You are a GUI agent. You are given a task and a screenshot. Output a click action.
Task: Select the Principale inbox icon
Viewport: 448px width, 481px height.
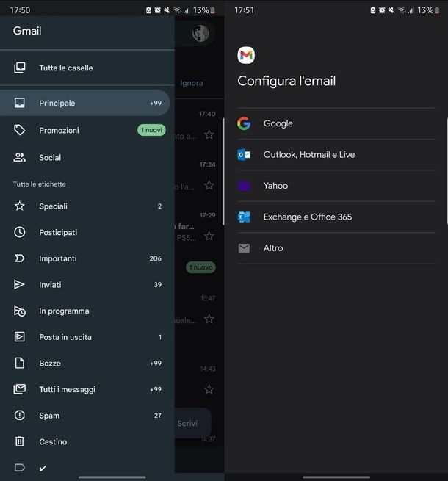pos(20,103)
